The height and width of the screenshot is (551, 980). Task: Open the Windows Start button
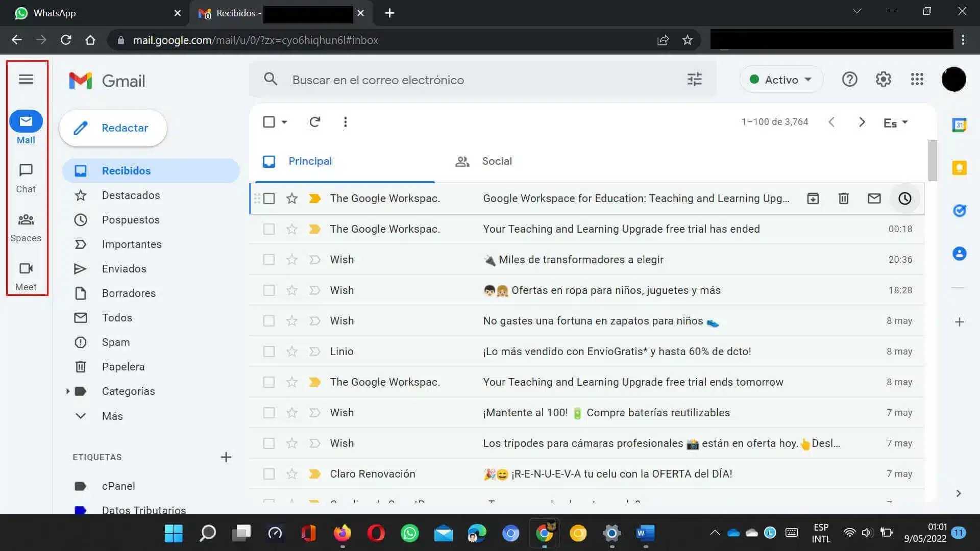click(x=174, y=534)
